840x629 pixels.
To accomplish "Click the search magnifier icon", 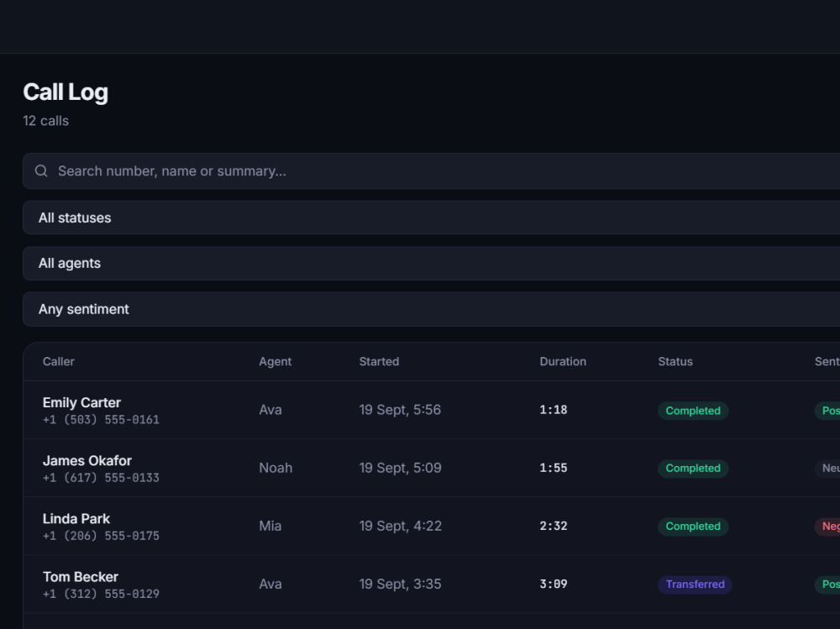I will [x=41, y=171].
